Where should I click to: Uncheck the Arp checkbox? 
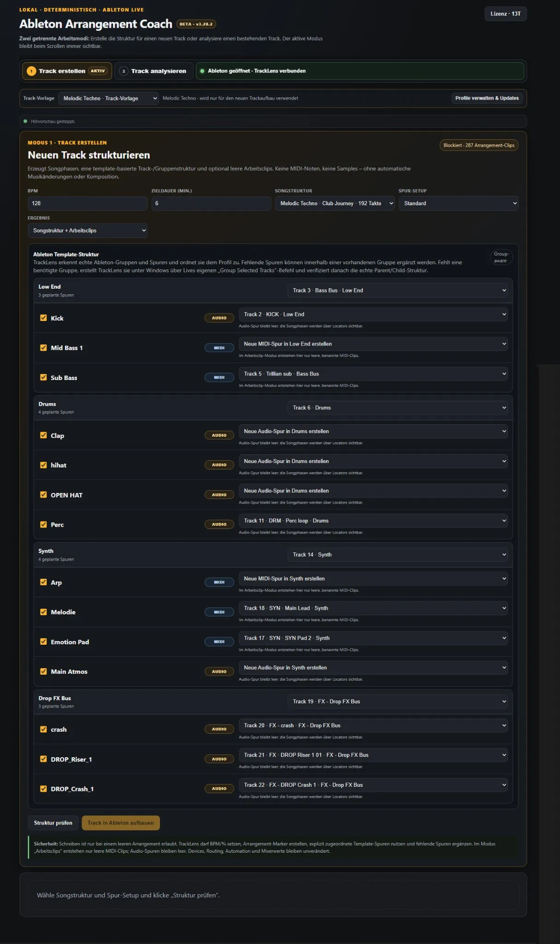(x=43, y=582)
